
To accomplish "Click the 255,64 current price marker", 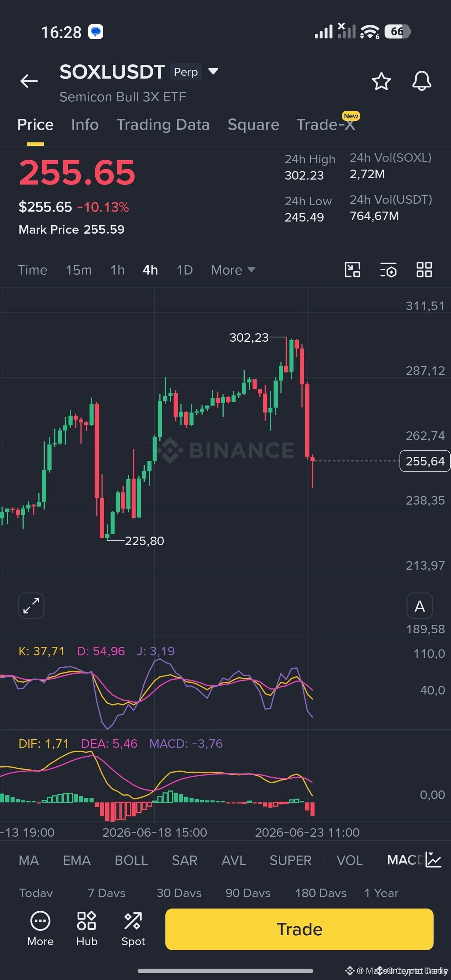I will tap(425, 461).
